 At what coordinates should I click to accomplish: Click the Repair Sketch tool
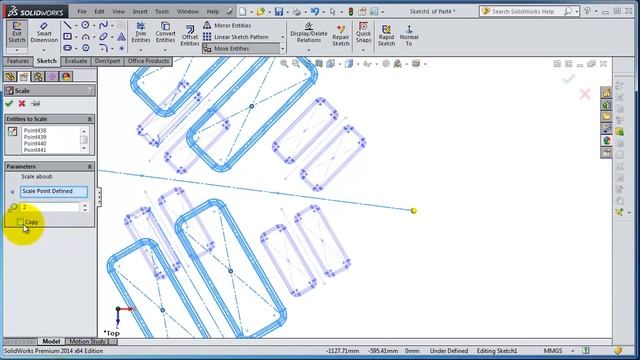click(x=341, y=35)
